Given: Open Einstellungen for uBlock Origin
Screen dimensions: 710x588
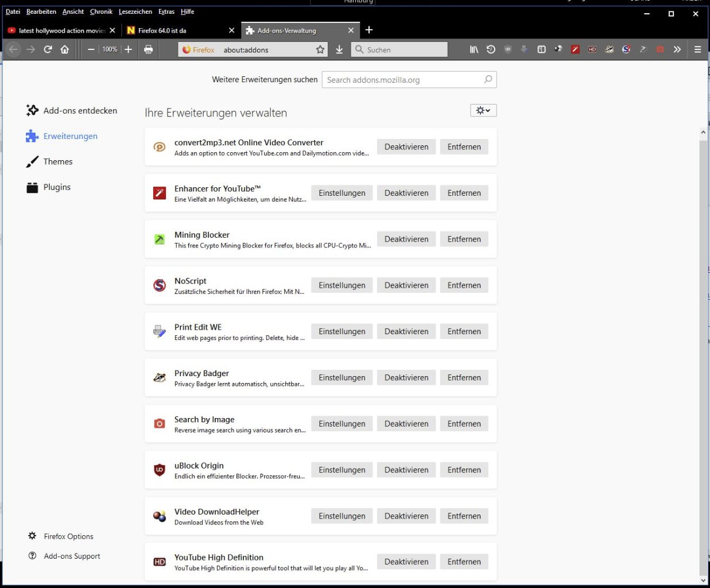Looking at the screenshot, I should click(x=342, y=470).
